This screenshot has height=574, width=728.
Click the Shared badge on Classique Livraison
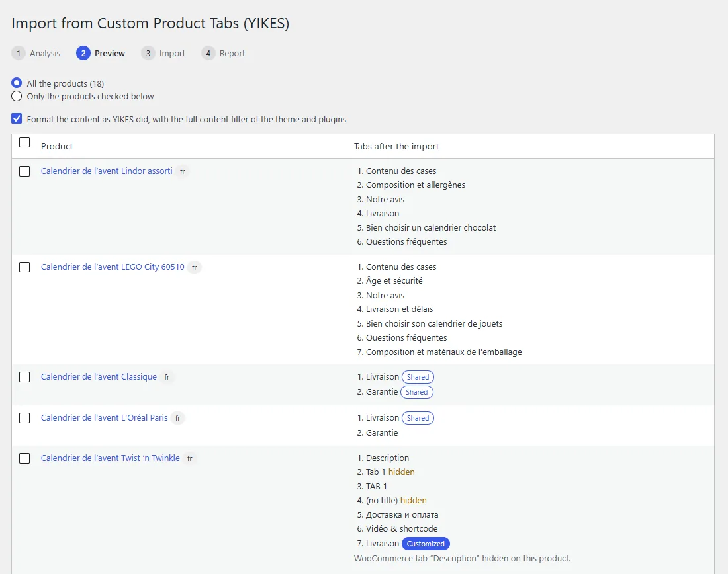pyautogui.click(x=418, y=377)
